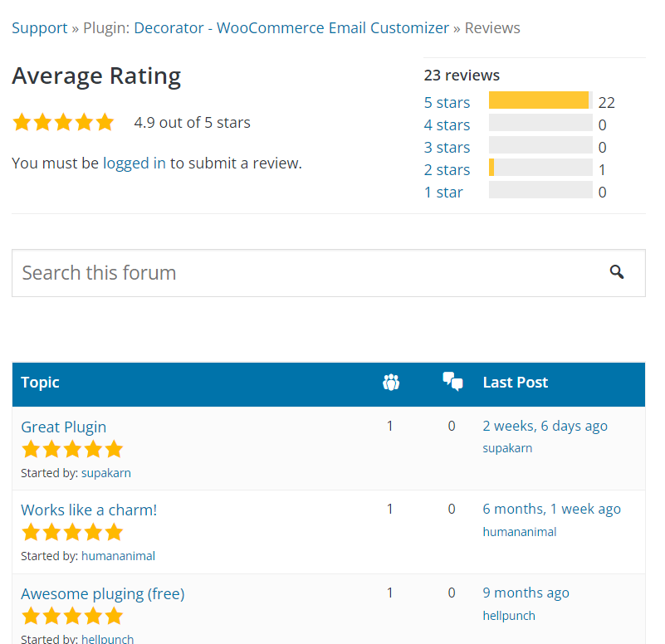Open the Works like a charm! topic

tap(89, 510)
